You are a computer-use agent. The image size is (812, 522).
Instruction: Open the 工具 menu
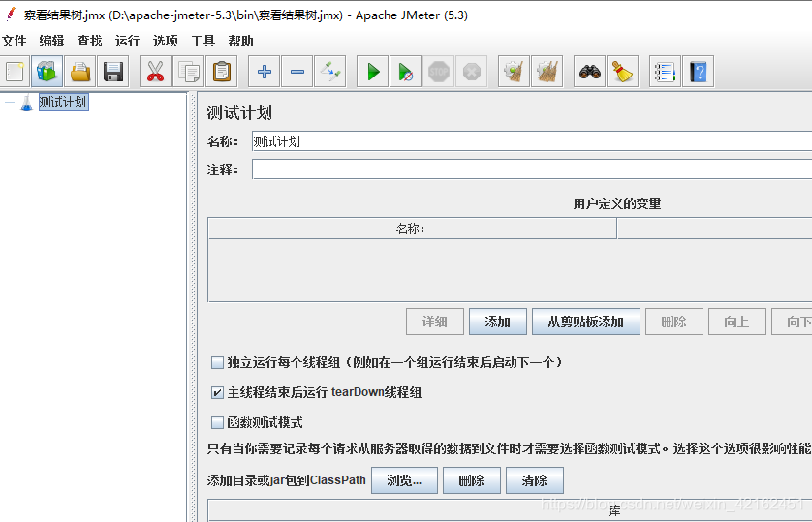tap(203, 41)
